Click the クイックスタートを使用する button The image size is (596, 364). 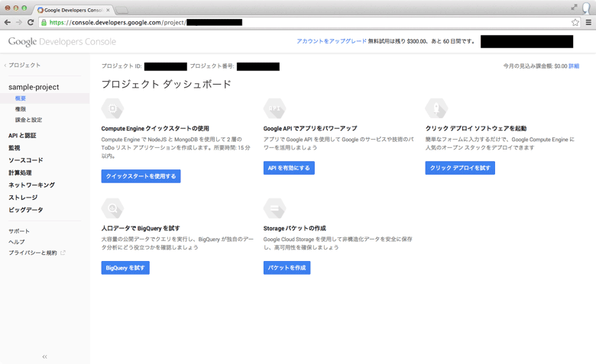pyautogui.click(x=141, y=176)
